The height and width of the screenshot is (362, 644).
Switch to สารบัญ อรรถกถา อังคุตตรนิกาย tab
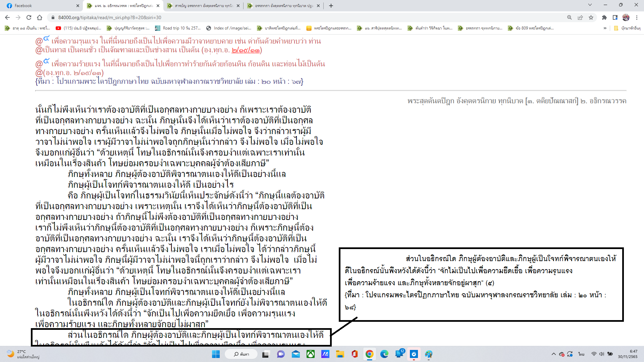coord(203,6)
